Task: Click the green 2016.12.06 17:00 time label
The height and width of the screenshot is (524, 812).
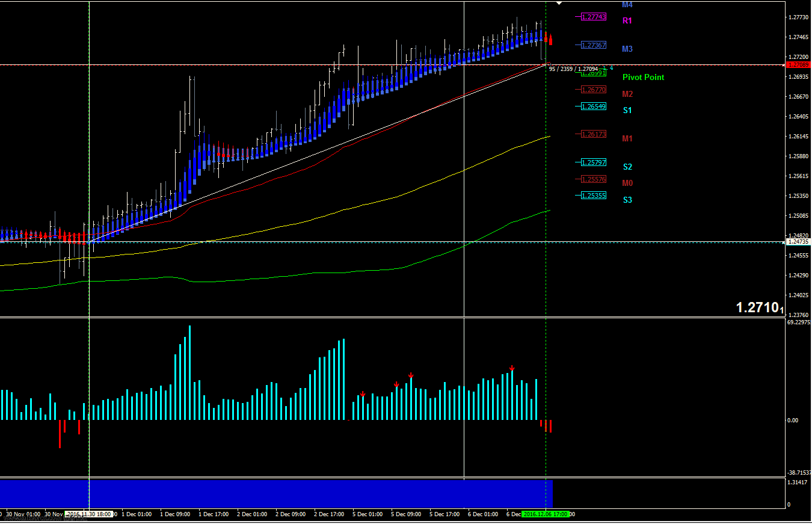Action: [546, 514]
